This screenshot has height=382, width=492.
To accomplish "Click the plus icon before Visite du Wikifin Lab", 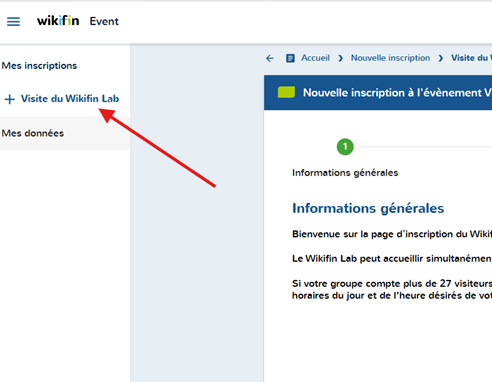I will coord(10,99).
